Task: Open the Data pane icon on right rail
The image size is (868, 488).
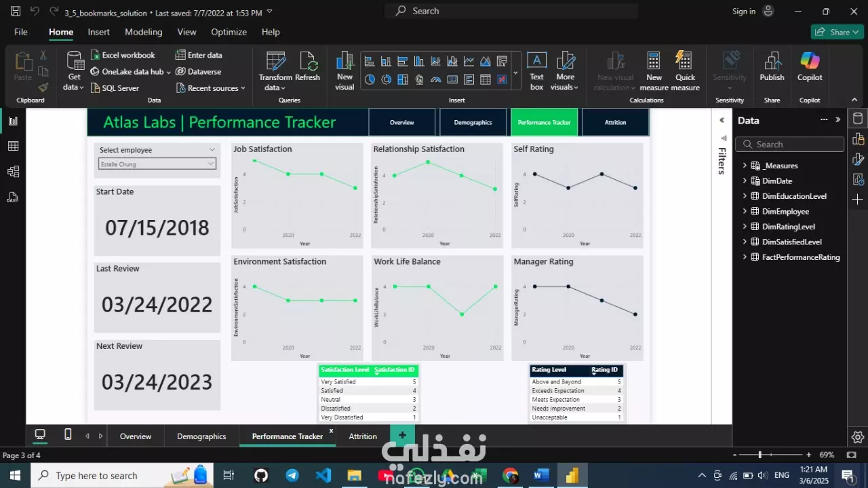Action: (x=858, y=119)
